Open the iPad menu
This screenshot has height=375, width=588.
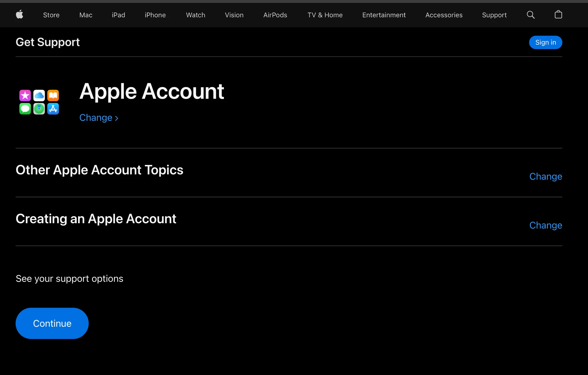119,15
